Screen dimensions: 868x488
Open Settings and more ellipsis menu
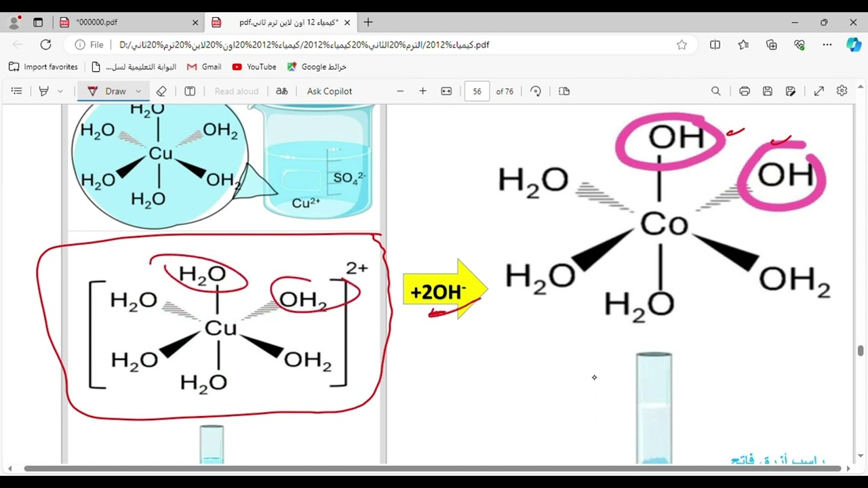pos(827,45)
